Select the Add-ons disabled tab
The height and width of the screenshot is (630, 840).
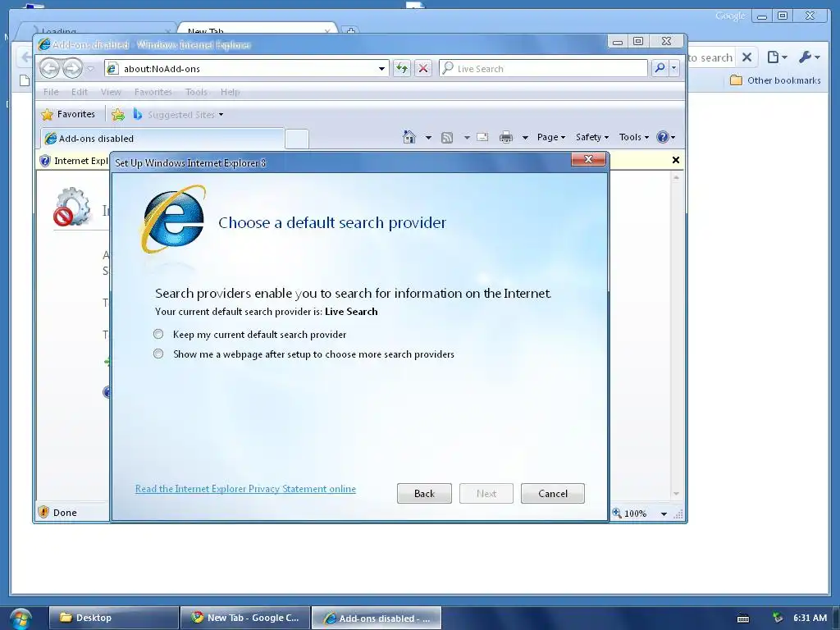162,138
